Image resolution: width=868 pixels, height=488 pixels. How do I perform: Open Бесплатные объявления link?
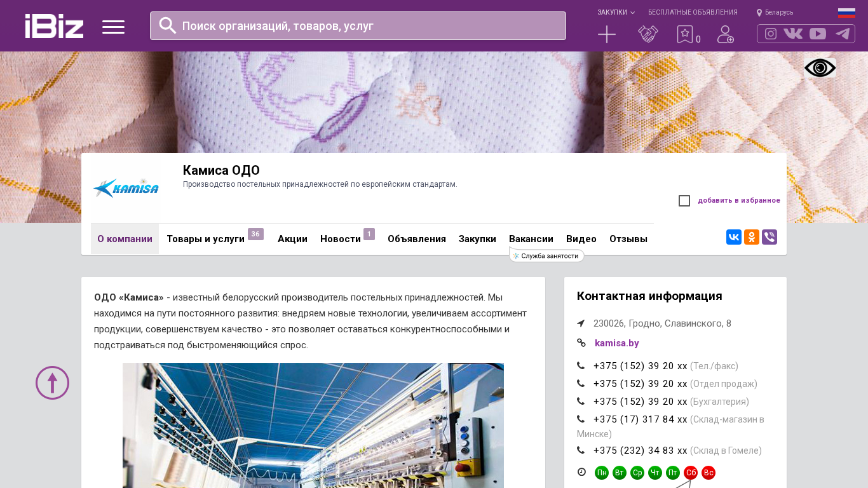[x=693, y=12]
